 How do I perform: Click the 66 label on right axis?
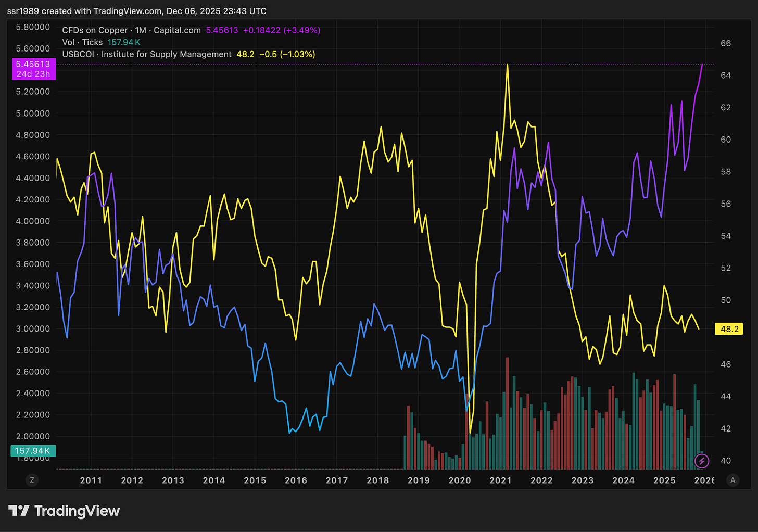[x=726, y=44]
